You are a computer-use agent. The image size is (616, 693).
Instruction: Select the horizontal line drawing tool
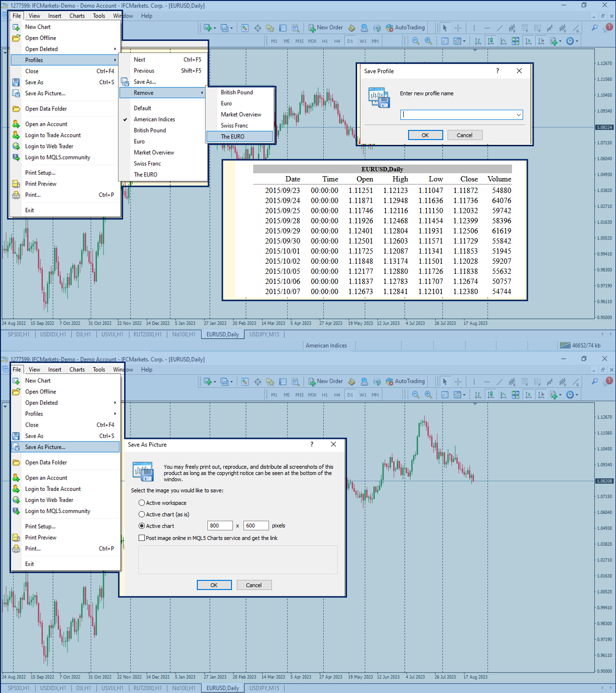pos(487,28)
